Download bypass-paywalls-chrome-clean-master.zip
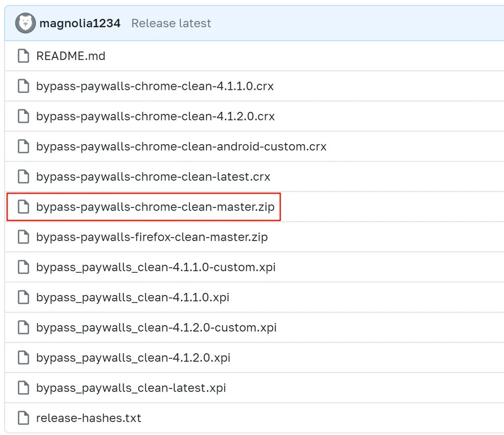Screen dimensions: 504x435 pyautogui.click(x=155, y=207)
